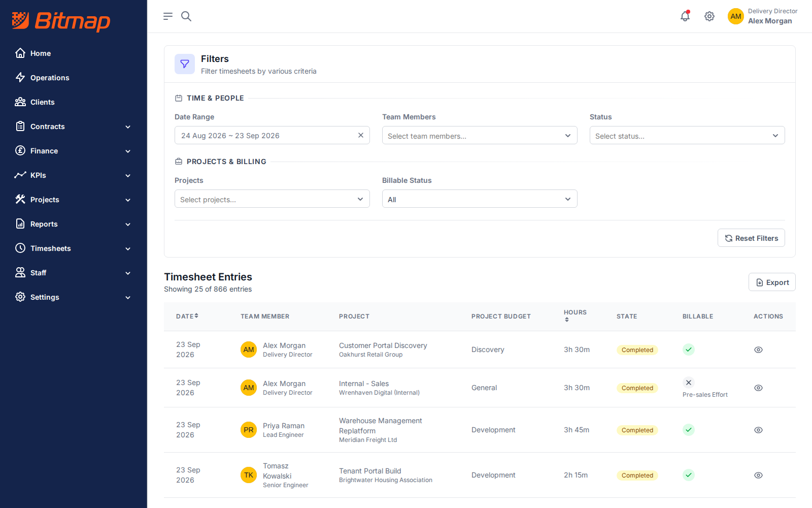This screenshot has height=508, width=812.
Task: Click Date Range input field
Action: coord(272,135)
